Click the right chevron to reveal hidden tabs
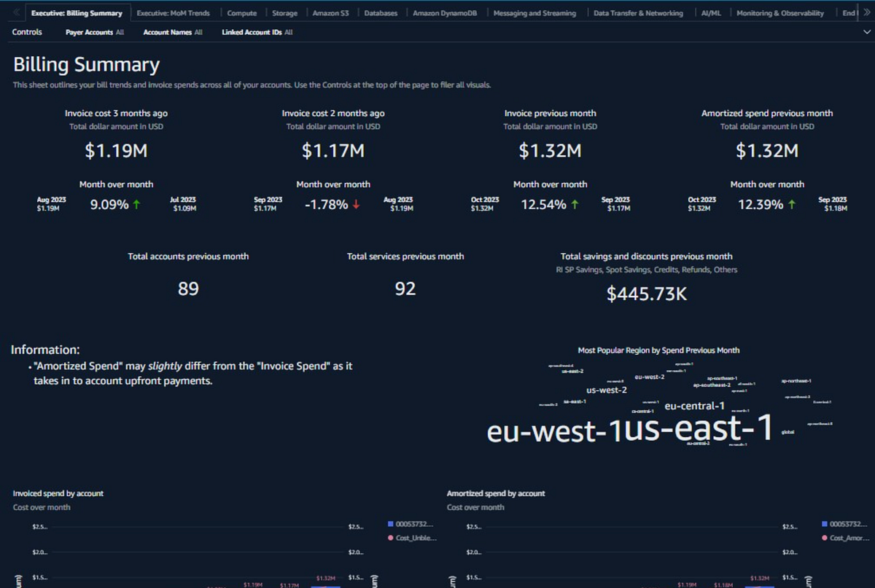875x588 pixels. click(868, 12)
